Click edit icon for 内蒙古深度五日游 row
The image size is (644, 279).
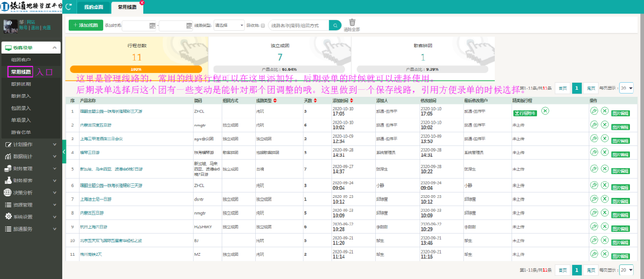594,124
